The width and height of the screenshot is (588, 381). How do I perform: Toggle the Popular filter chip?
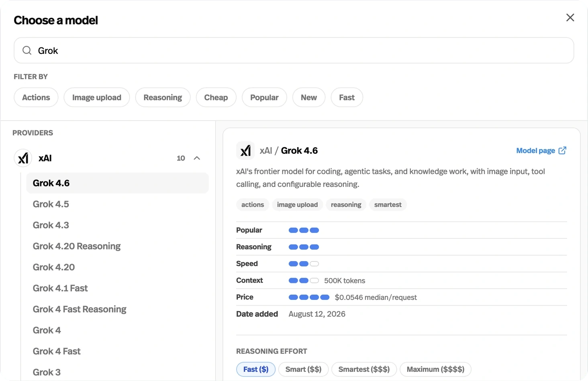(x=264, y=97)
